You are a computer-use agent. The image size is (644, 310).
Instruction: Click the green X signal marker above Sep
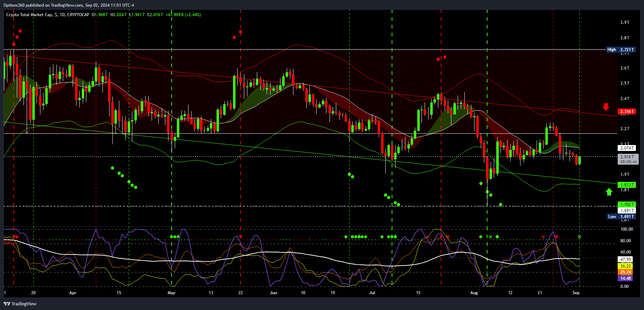pyautogui.click(x=579, y=237)
